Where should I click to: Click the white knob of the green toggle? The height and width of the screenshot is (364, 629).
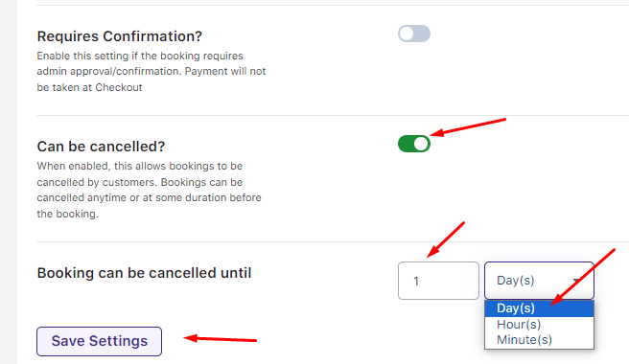point(421,144)
